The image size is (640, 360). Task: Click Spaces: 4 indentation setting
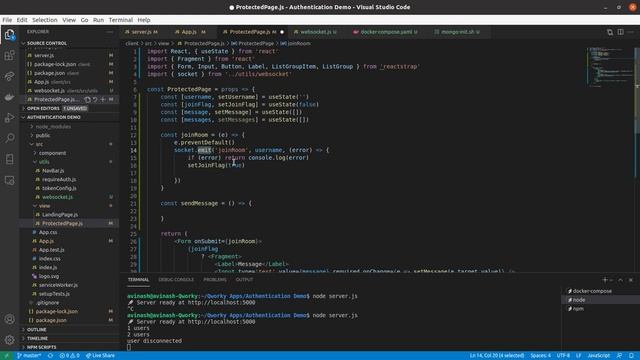(x=540, y=356)
